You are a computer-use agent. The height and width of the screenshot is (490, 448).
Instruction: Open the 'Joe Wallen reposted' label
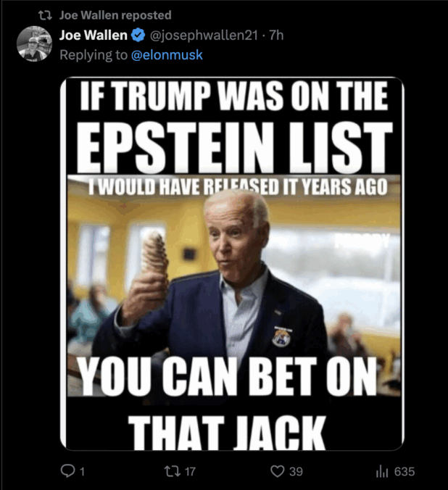click(115, 15)
